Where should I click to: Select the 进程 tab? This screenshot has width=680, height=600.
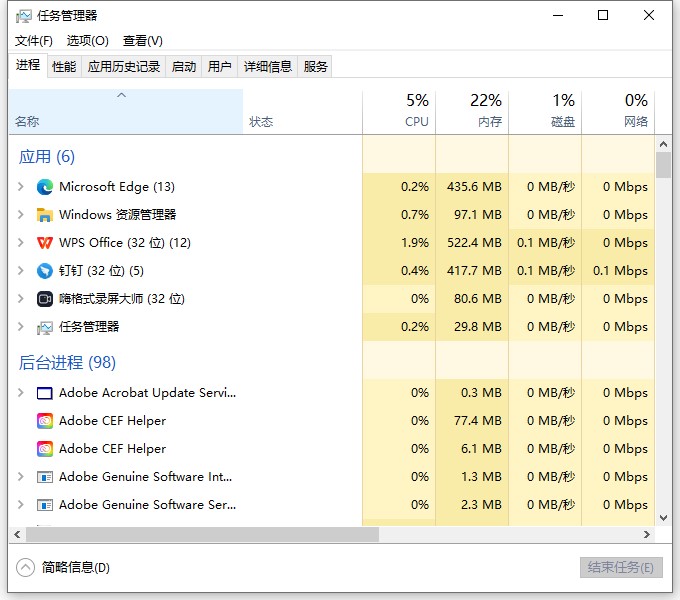click(x=28, y=65)
